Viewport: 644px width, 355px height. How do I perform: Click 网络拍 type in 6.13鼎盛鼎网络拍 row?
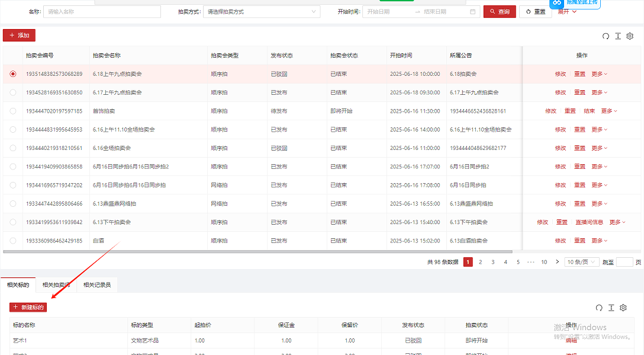[x=219, y=204]
